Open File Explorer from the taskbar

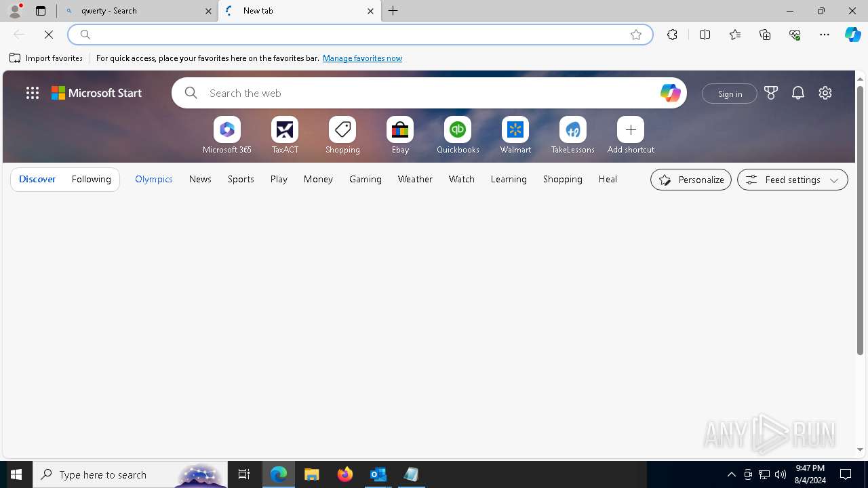tap(312, 474)
